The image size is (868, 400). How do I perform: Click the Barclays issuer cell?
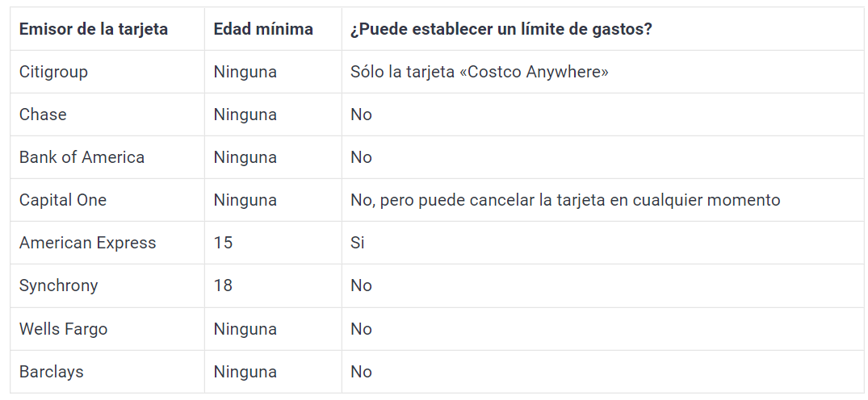pyautogui.click(x=52, y=372)
